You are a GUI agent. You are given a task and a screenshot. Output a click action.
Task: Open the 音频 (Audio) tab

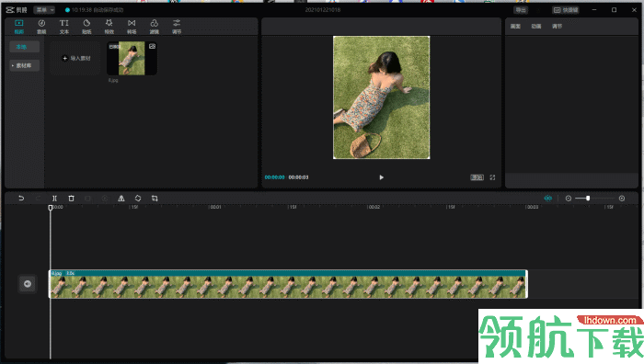coord(41,27)
